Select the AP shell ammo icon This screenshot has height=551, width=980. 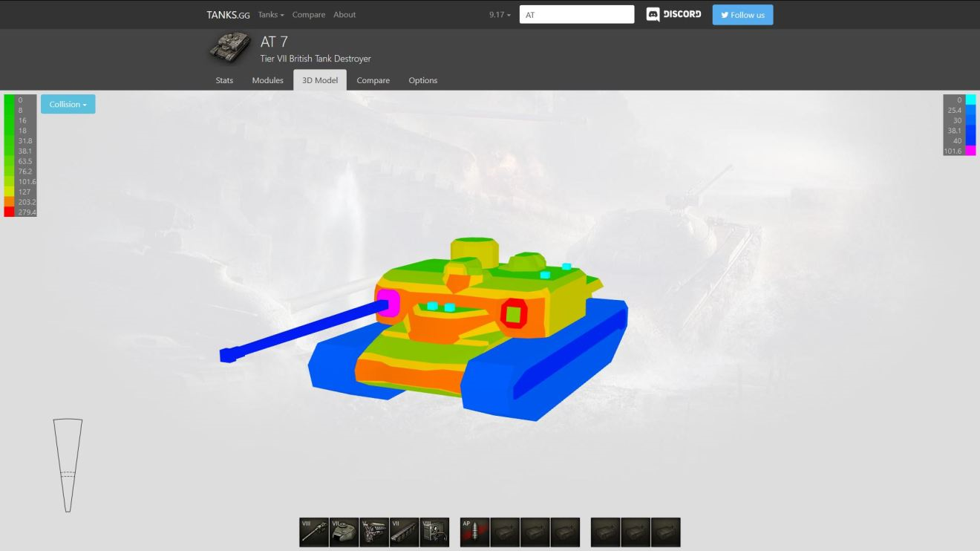click(x=474, y=532)
